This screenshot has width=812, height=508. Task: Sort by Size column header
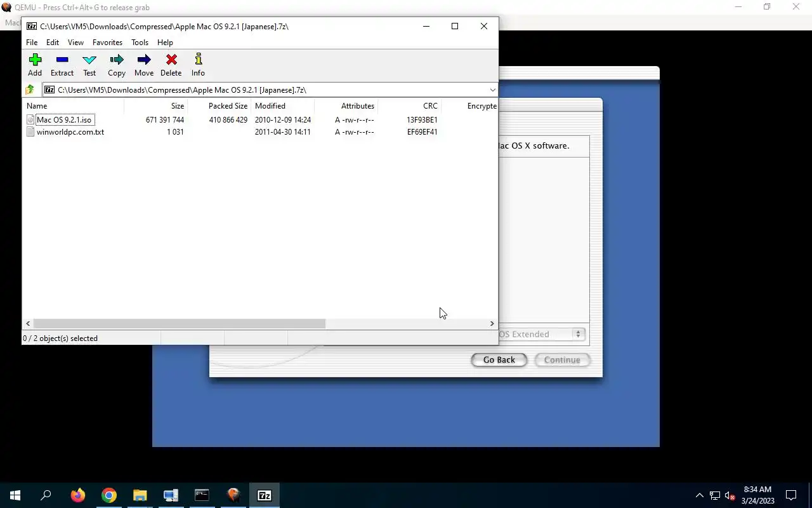tap(155, 106)
